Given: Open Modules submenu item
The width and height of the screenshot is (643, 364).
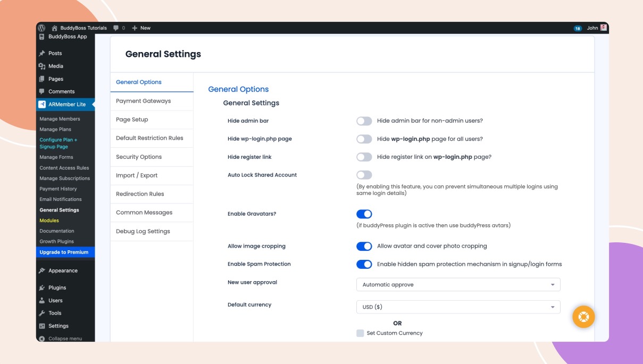Looking at the screenshot, I should [x=49, y=221].
